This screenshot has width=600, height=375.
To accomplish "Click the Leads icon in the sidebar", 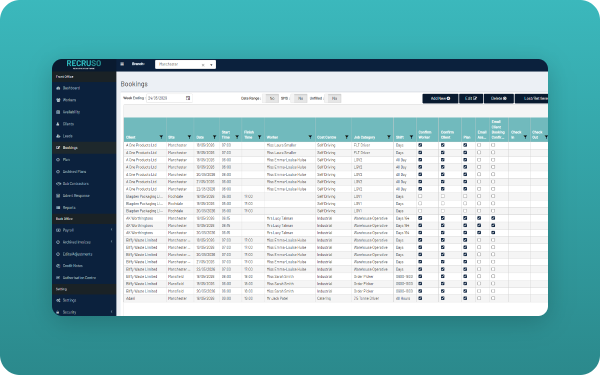I will (58, 136).
